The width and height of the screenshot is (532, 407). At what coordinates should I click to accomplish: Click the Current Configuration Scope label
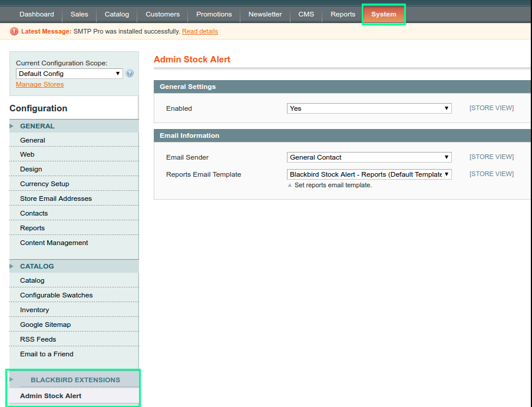click(x=61, y=63)
